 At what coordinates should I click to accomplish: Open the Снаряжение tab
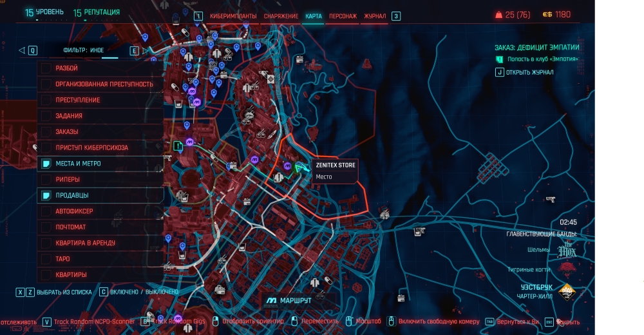point(281,16)
